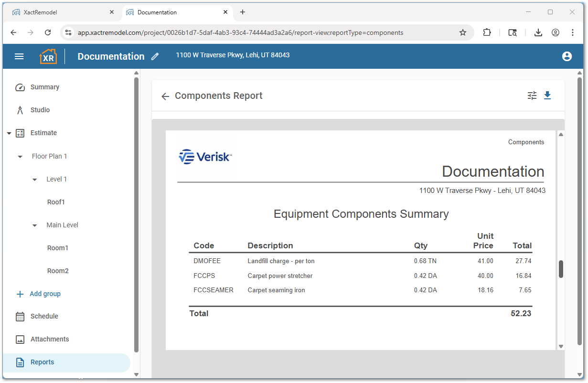
Task: Open the user account profile icon
Action: [x=567, y=56]
